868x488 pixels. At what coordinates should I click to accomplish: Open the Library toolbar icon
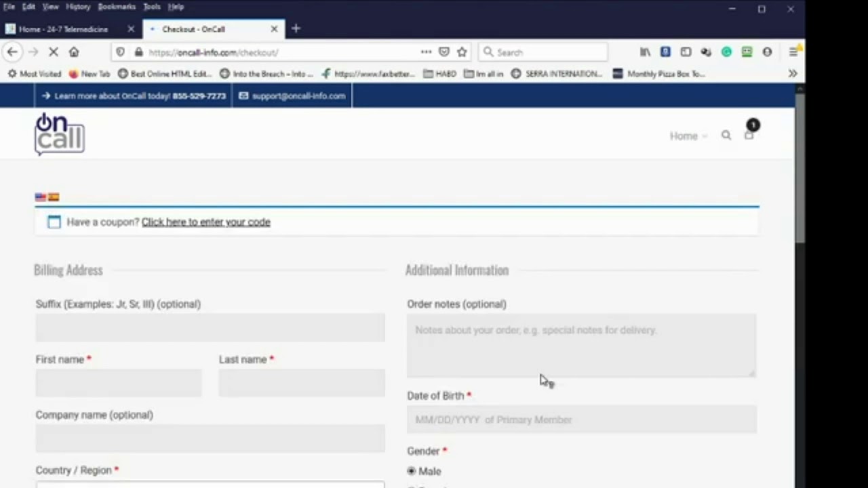[x=645, y=52]
